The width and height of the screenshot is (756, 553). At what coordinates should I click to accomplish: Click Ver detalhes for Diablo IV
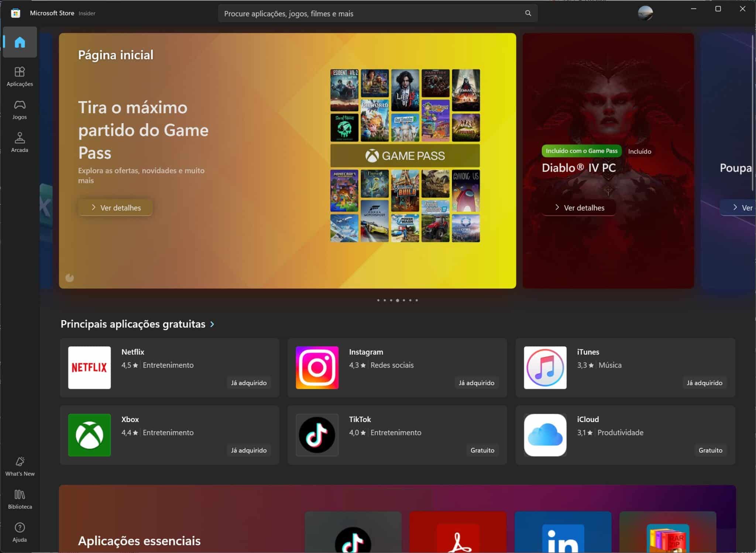(578, 208)
